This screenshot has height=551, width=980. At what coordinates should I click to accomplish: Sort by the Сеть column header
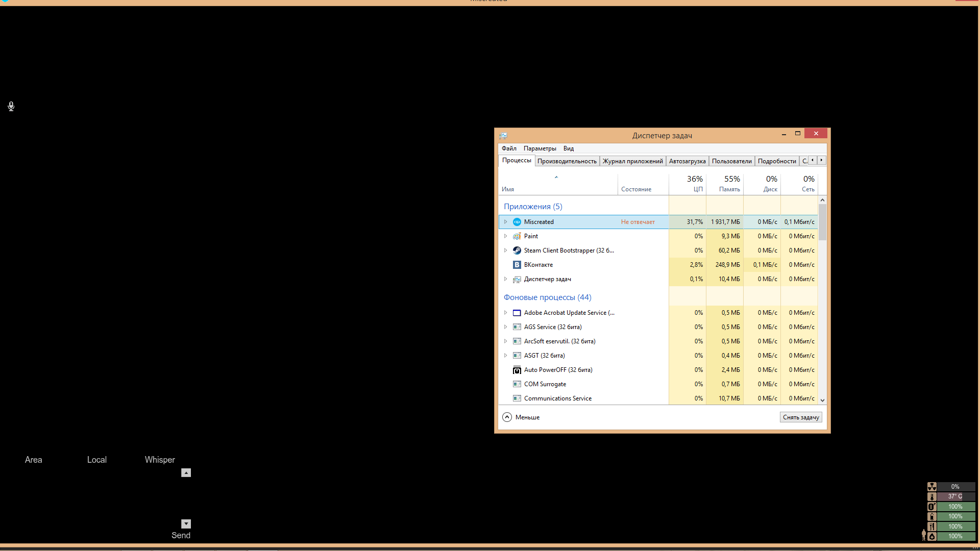(799, 184)
